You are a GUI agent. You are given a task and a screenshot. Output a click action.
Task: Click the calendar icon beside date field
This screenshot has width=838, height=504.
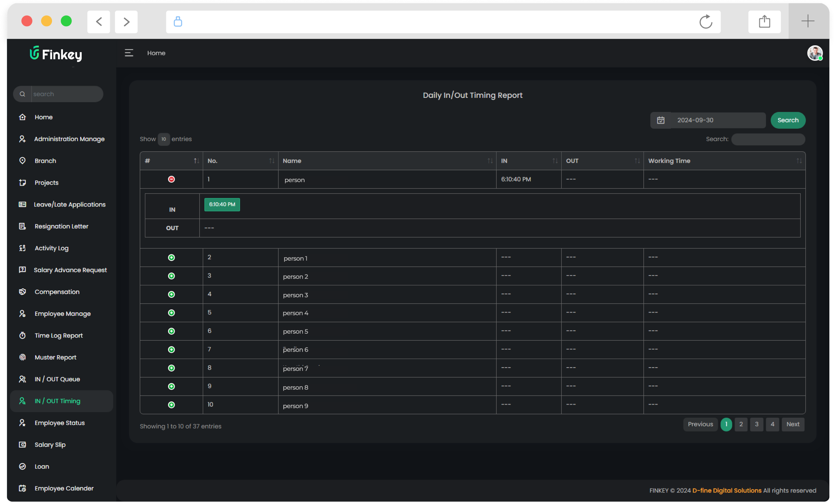click(660, 120)
